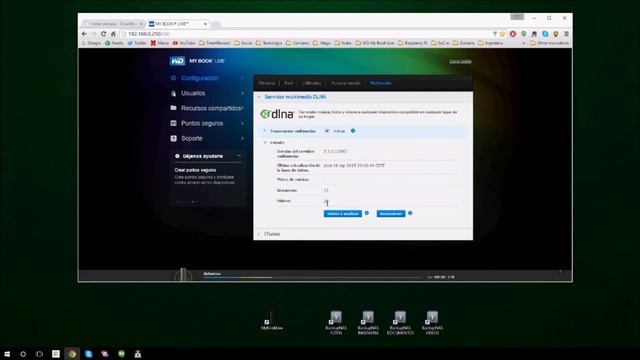Click the Déjenos ayudarle info icon

coord(177,156)
